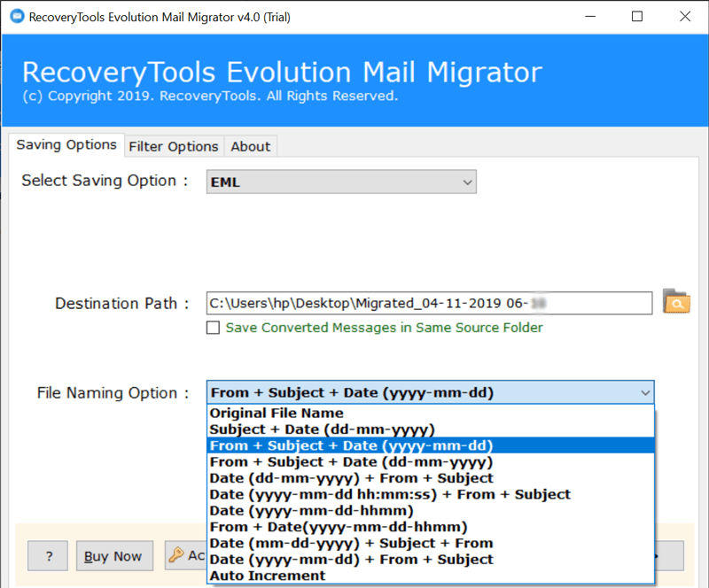709x588 pixels.
Task: Click the Buy Now button
Action: [x=114, y=555]
